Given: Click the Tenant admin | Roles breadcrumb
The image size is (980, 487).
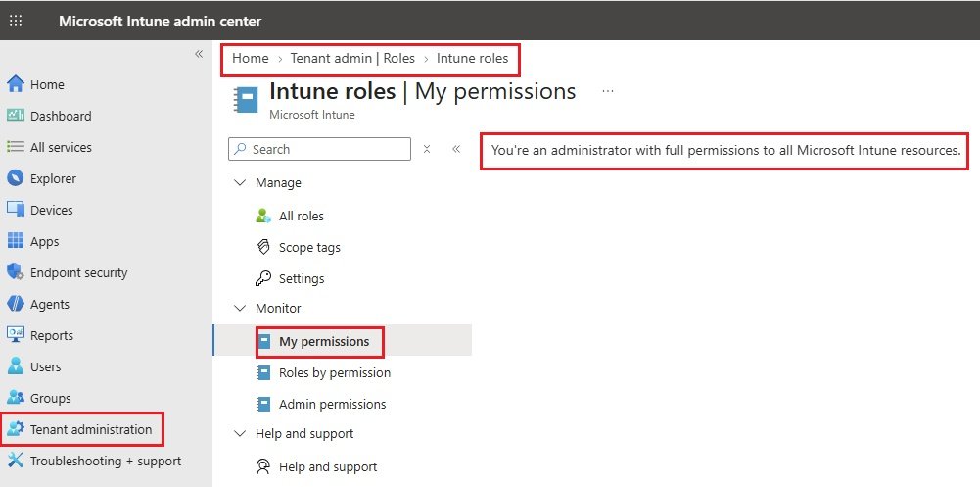Looking at the screenshot, I should coord(352,58).
